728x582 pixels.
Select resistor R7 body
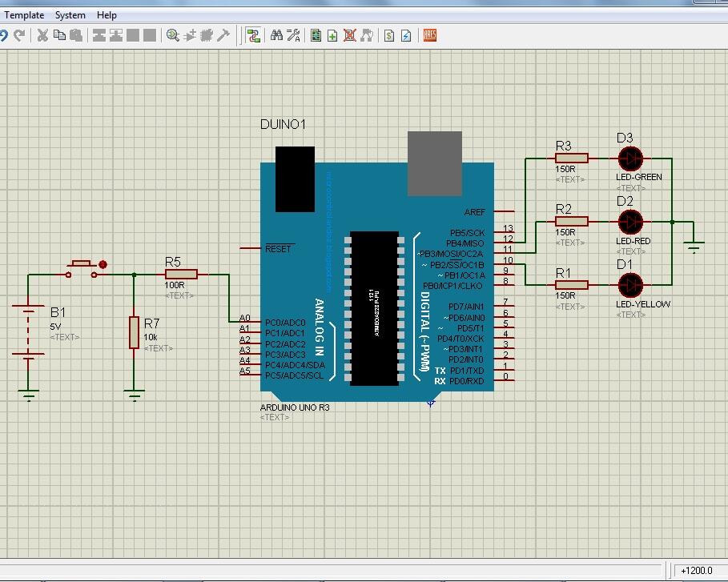pos(134,332)
